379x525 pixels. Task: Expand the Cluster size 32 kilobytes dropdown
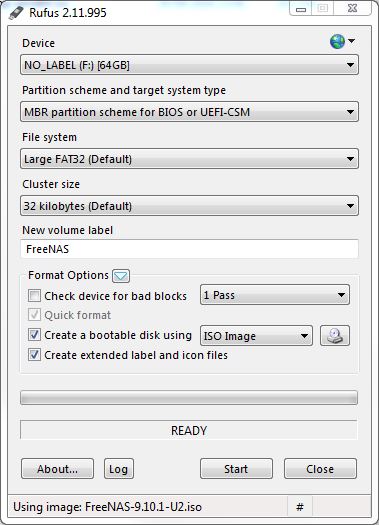[189, 206]
